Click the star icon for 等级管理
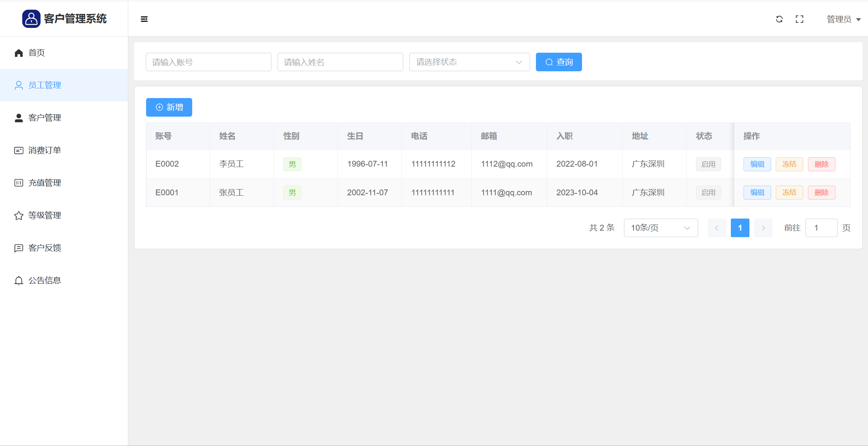 click(19, 215)
